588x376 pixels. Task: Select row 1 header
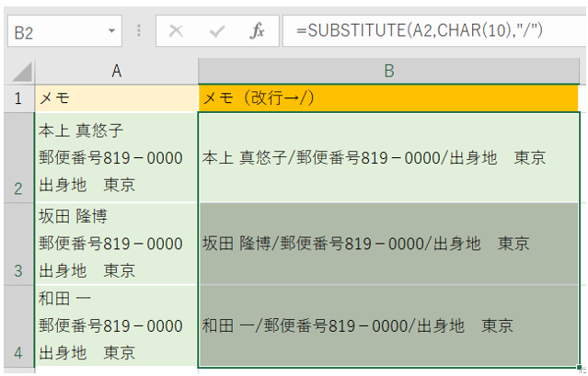coord(17,97)
